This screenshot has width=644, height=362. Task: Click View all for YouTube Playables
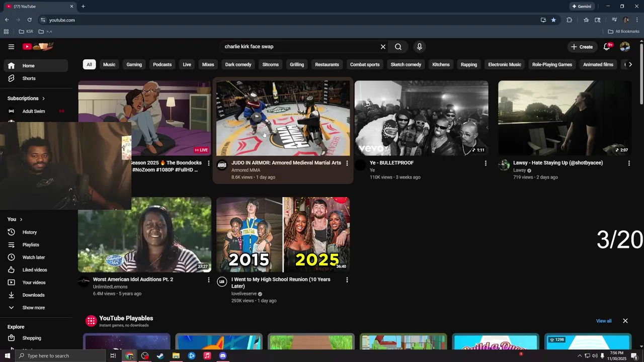click(x=604, y=321)
